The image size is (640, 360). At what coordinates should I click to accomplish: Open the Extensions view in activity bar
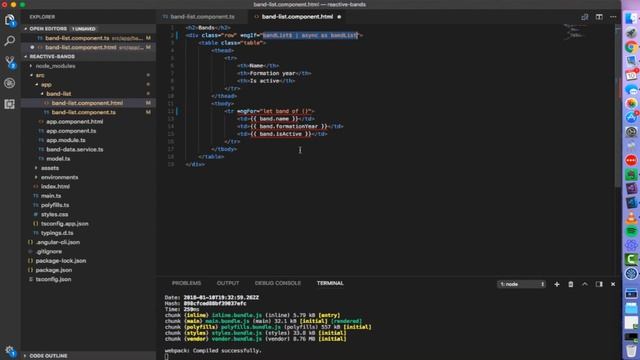10,104
